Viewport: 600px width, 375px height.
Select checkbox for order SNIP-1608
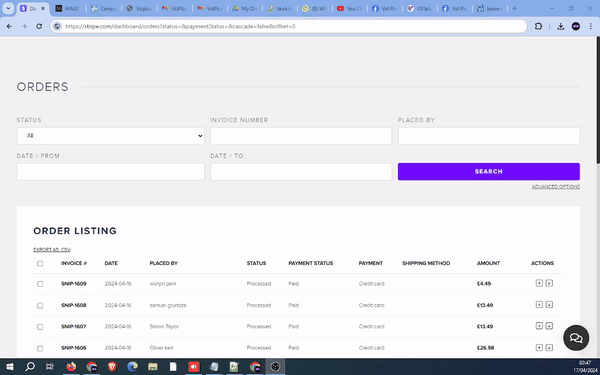coord(40,305)
